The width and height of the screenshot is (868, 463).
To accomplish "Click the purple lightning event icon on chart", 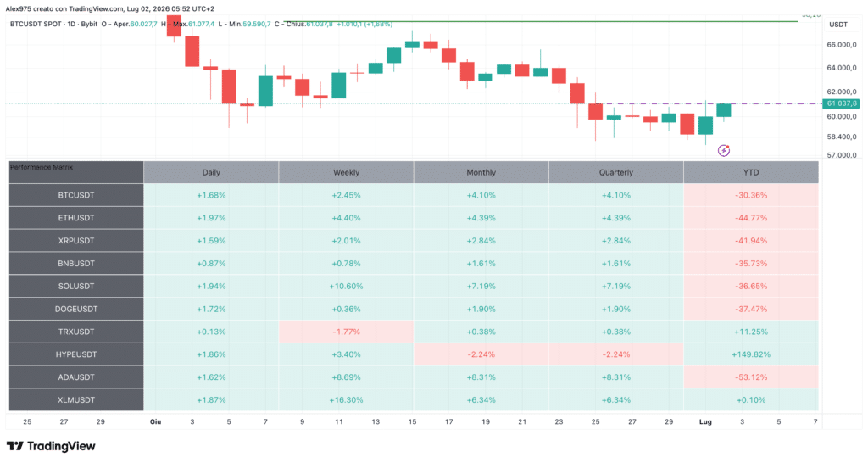I will click(724, 150).
